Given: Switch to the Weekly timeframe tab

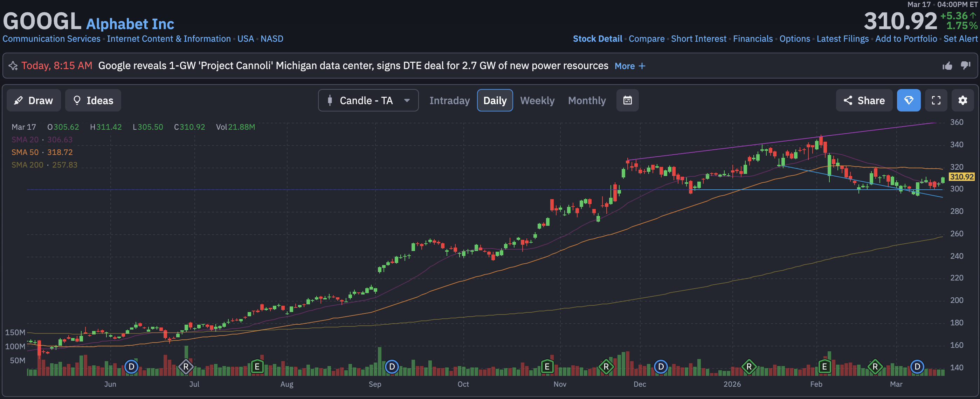Looking at the screenshot, I should point(537,101).
